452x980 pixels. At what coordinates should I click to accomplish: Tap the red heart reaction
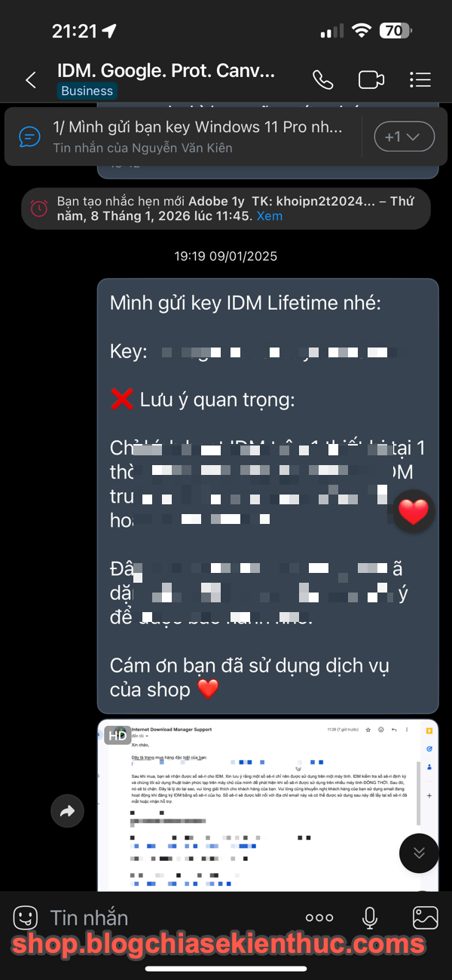pos(413,512)
